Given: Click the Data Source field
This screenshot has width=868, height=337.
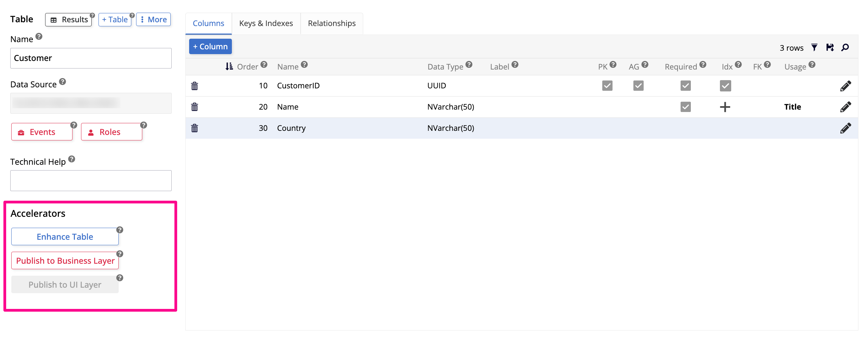Looking at the screenshot, I should tap(91, 103).
